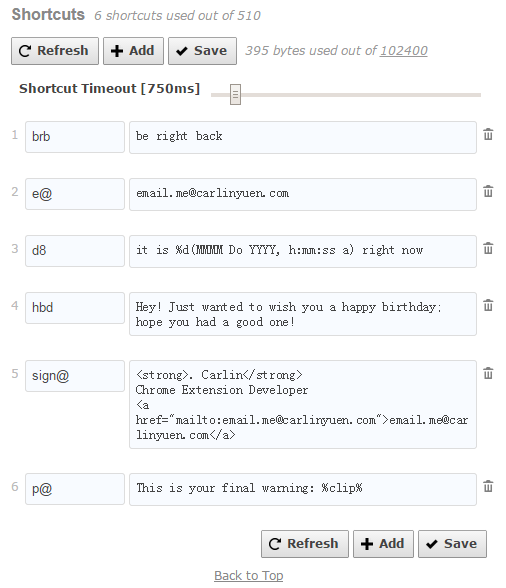Viewport: 506px width, 588px height.
Task: Click the bottom Add button
Action: pyautogui.click(x=383, y=544)
